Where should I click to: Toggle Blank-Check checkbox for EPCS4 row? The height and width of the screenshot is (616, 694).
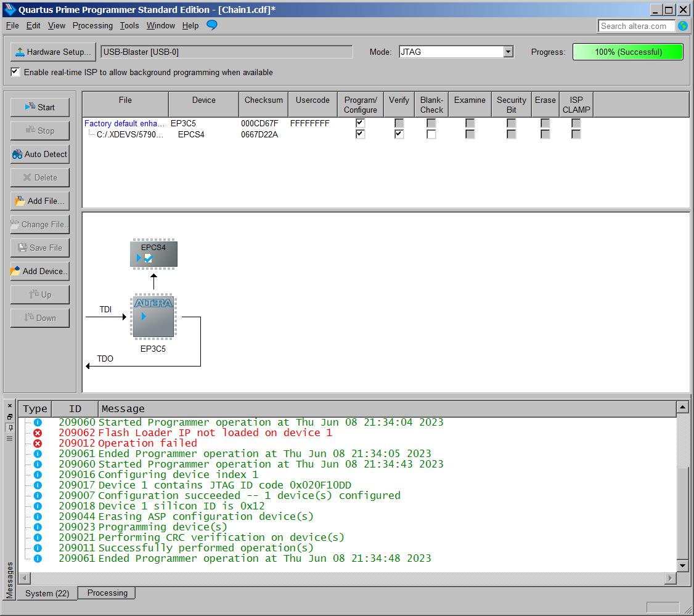pyautogui.click(x=431, y=134)
